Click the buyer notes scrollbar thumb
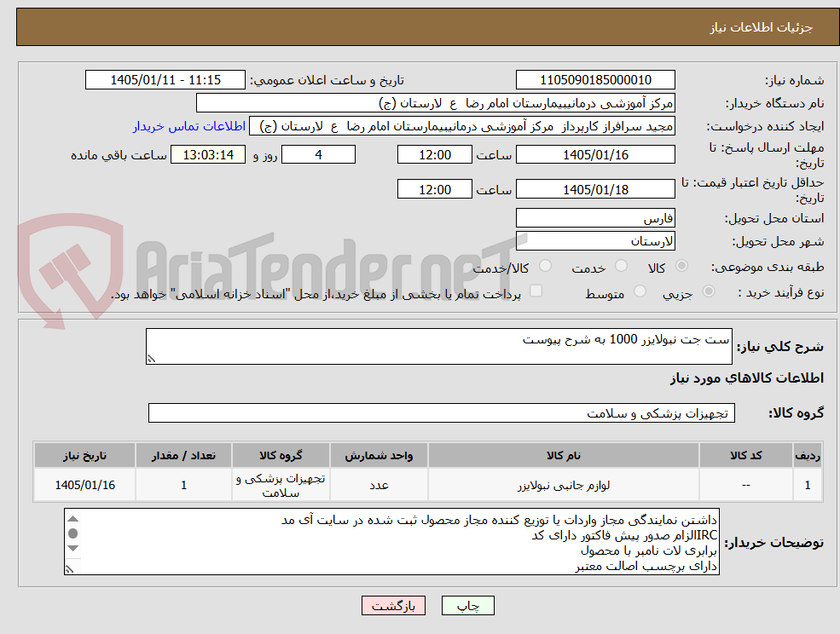The image size is (840, 634). [x=73, y=533]
